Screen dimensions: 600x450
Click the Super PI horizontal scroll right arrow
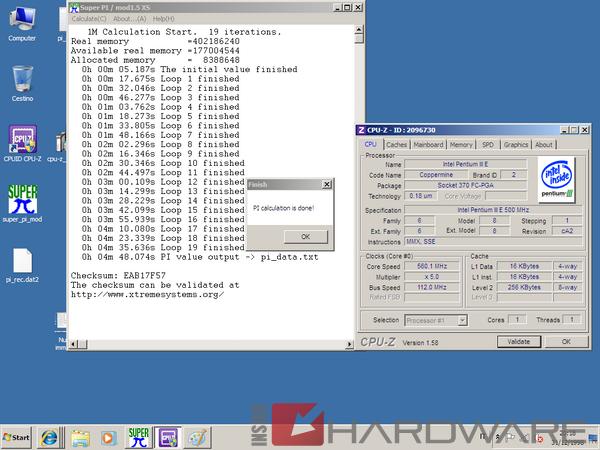coord(349,344)
